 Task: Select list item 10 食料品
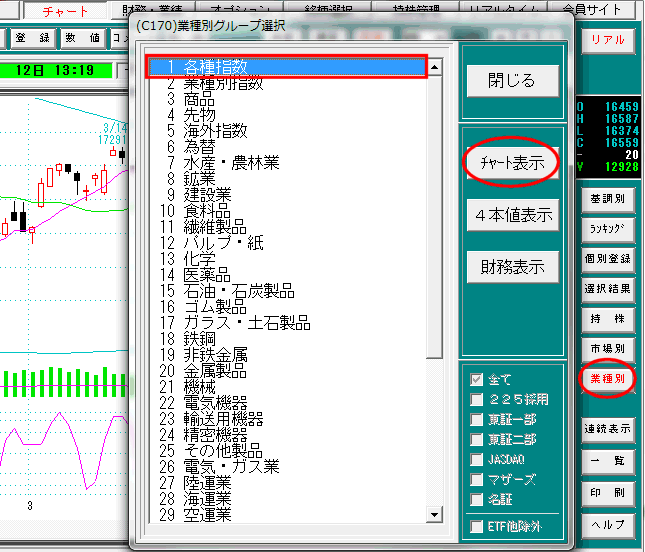[287, 211]
